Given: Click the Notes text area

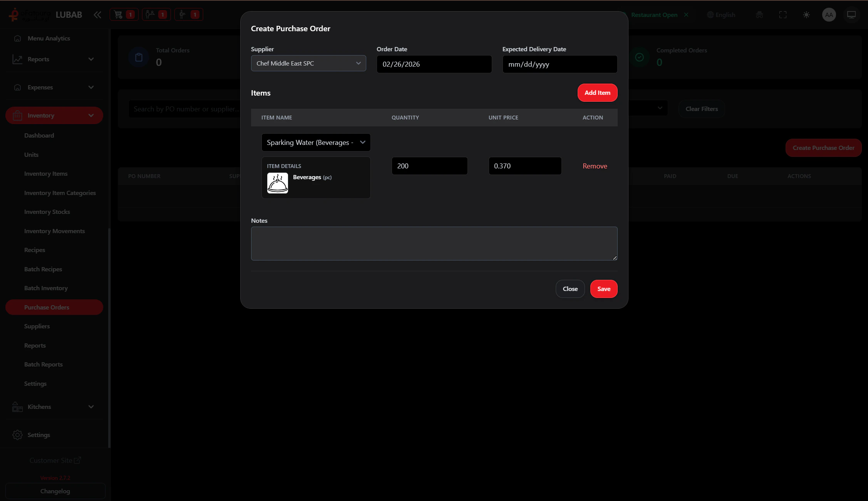Looking at the screenshot, I should click(434, 243).
